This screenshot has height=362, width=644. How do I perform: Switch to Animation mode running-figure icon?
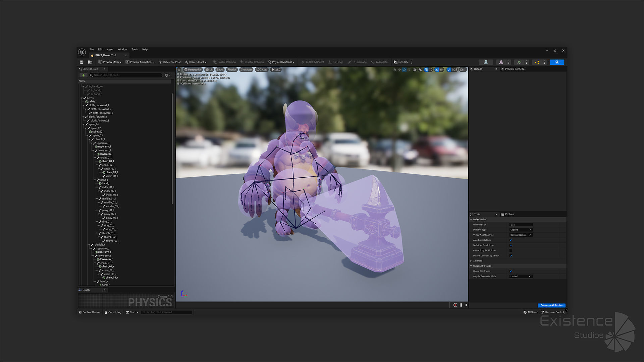[519, 62]
